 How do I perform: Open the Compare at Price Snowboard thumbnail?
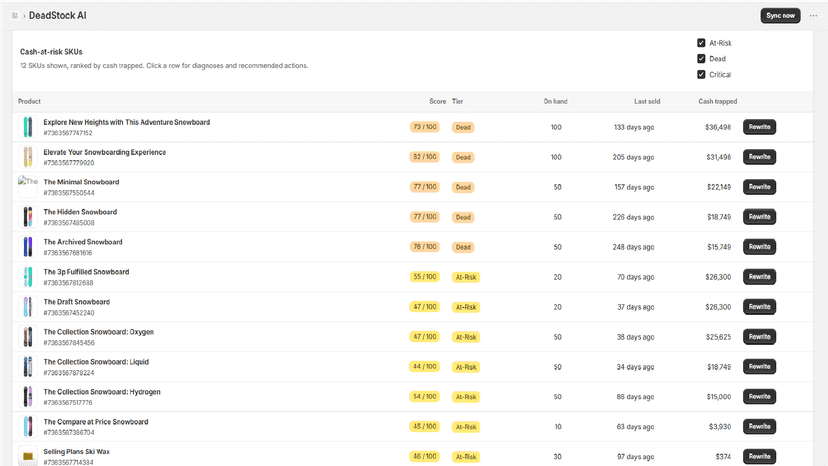click(27, 426)
